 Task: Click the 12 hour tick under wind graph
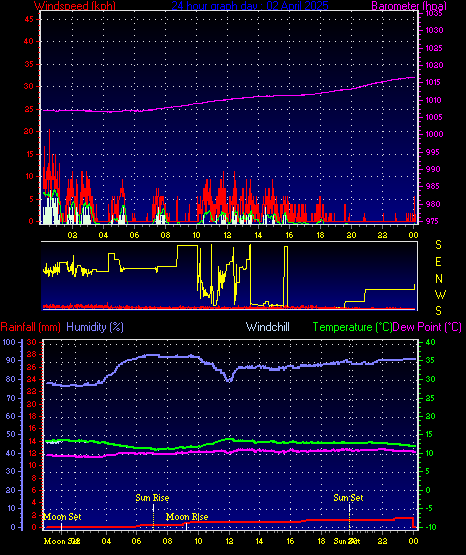coord(227,235)
